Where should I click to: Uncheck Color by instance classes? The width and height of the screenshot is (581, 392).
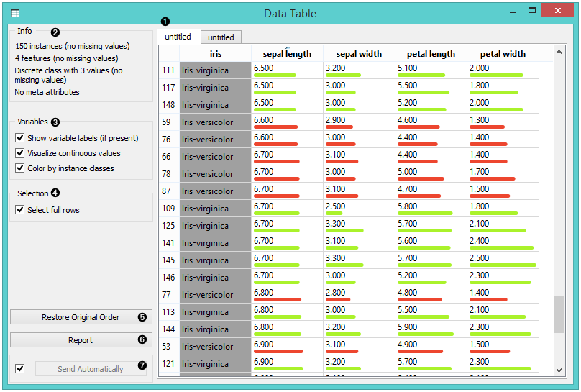[x=19, y=168]
